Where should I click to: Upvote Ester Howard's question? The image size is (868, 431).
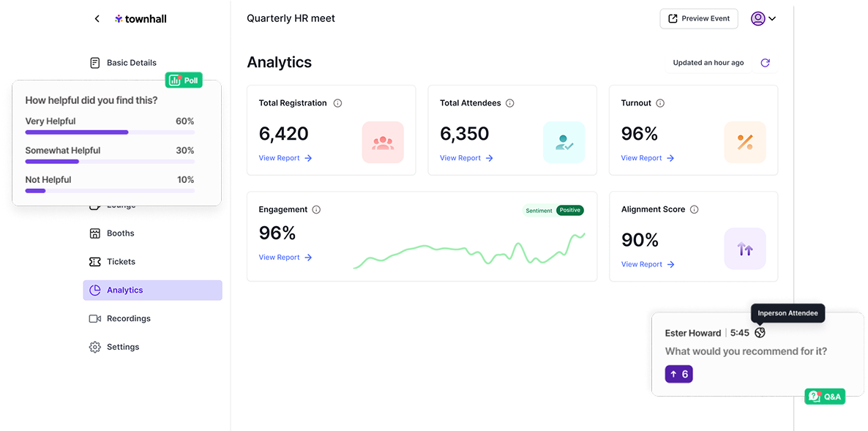pos(678,374)
